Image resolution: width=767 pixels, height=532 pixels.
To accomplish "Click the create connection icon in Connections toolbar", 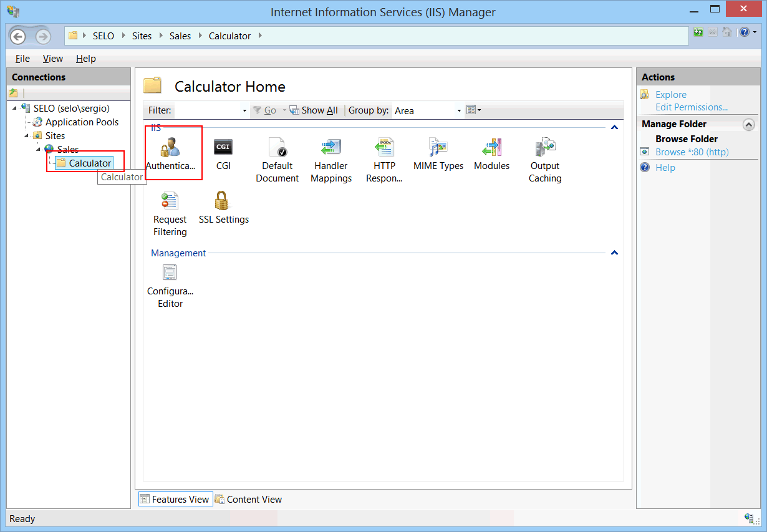I will tap(13, 93).
